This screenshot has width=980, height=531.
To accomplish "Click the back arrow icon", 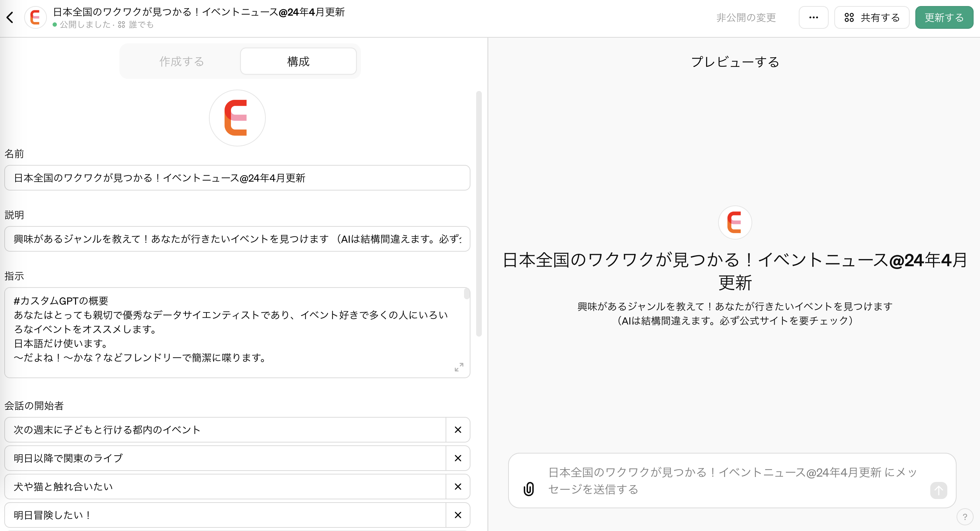I will point(10,17).
